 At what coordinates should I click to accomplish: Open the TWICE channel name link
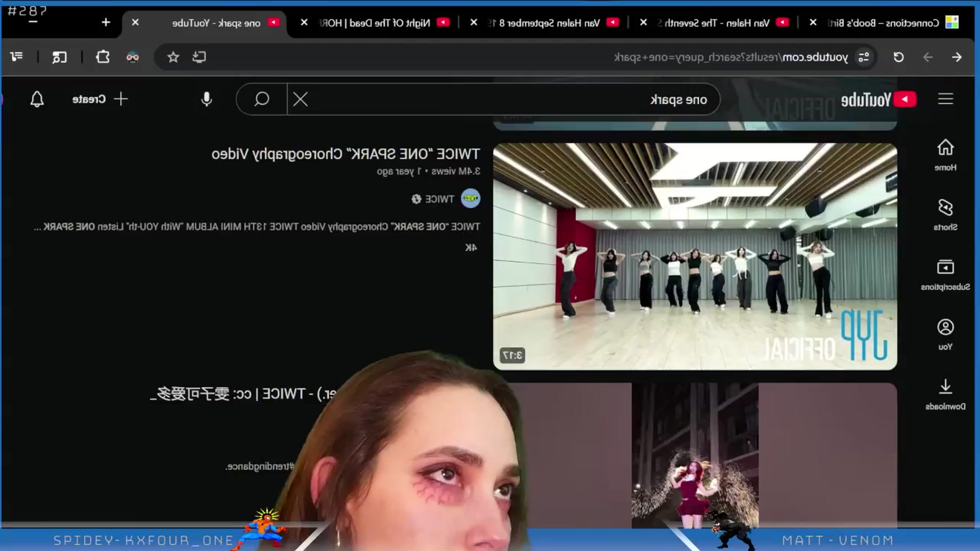pyautogui.click(x=439, y=199)
